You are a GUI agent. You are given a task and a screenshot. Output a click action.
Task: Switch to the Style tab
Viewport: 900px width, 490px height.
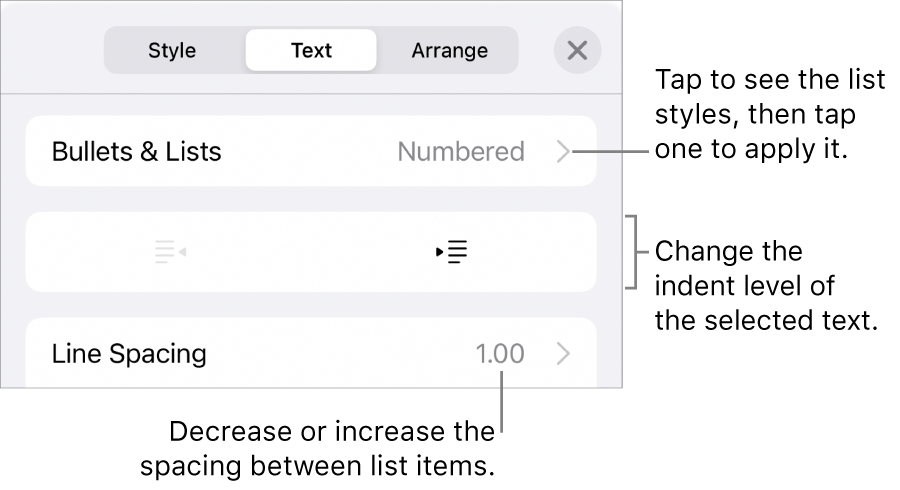pos(172,50)
